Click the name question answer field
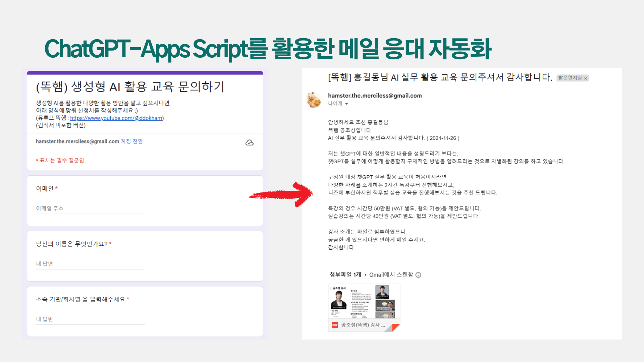This screenshot has height=362, width=644. [90, 264]
